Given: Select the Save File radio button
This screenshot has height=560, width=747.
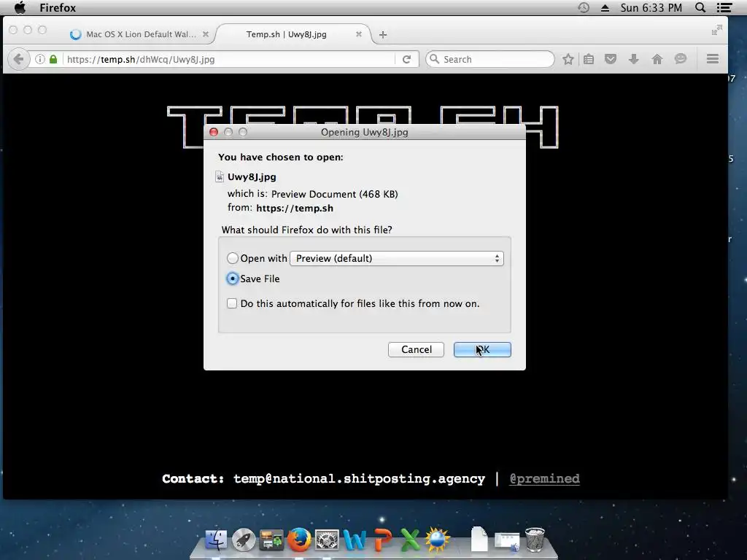Looking at the screenshot, I should pos(233,279).
